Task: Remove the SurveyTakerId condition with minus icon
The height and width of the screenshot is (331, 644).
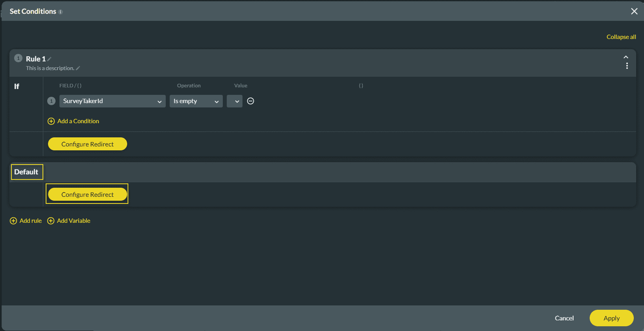Action: pyautogui.click(x=250, y=101)
